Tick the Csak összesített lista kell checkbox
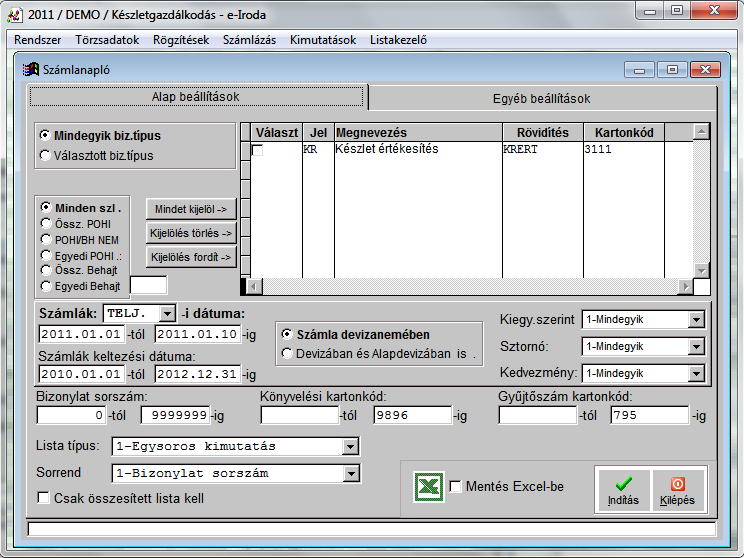Viewport: 744px width, 558px height. point(43,498)
